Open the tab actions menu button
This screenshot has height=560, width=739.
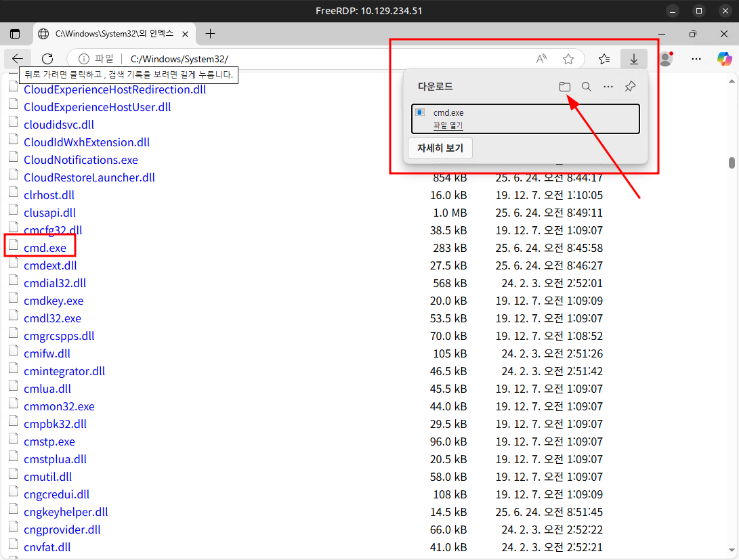point(15,33)
